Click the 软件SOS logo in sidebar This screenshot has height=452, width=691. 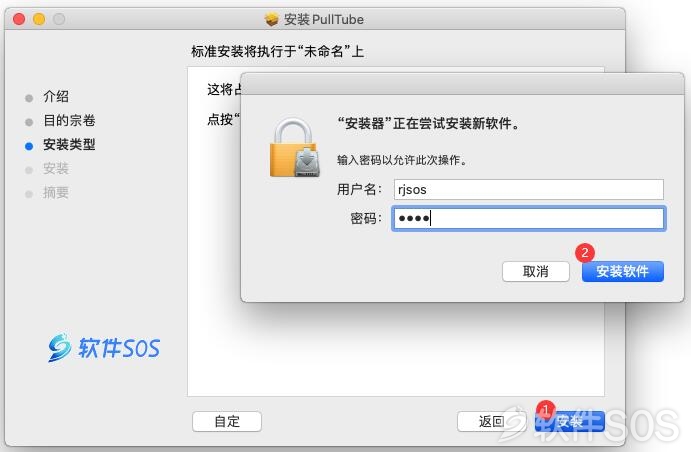(x=104, y=348)
